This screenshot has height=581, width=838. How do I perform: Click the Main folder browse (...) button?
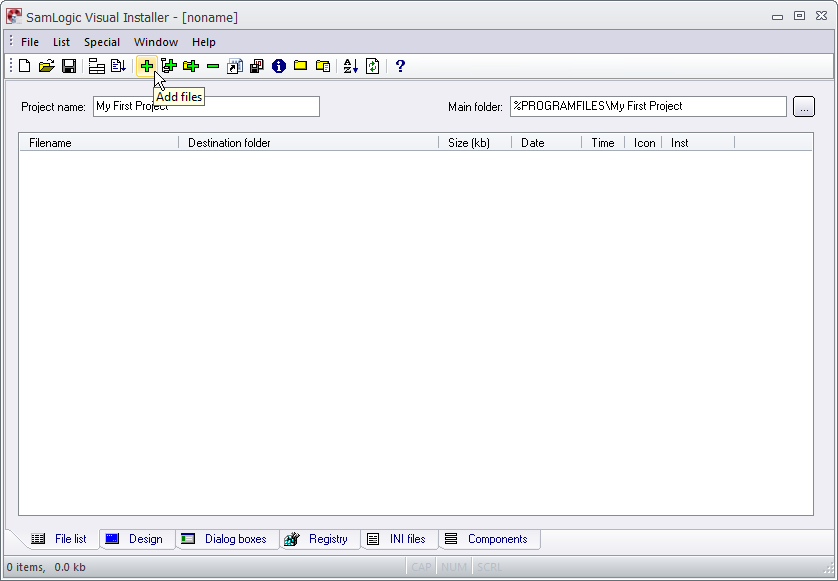(x=804, y=106)
